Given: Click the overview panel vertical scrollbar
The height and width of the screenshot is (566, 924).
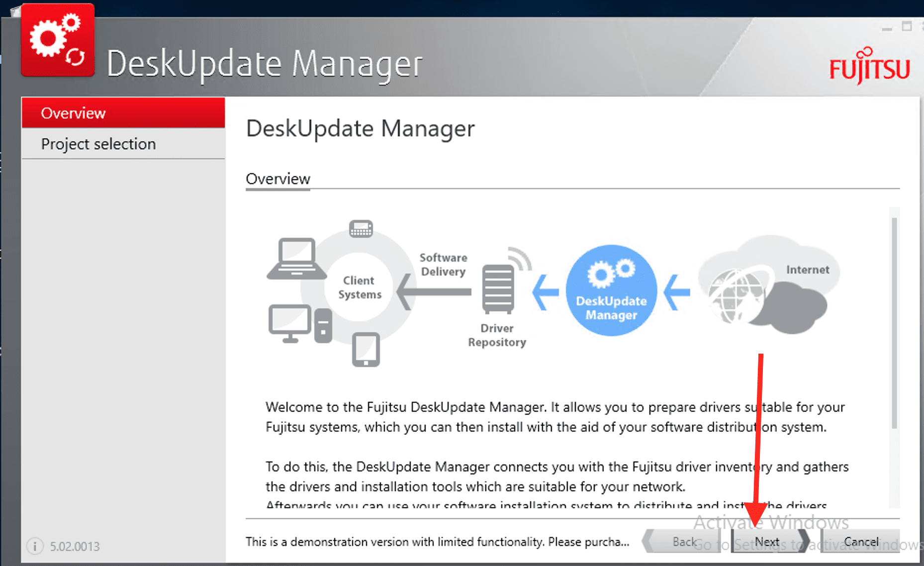Looking at the screenshot, I should tap(894, 323).
